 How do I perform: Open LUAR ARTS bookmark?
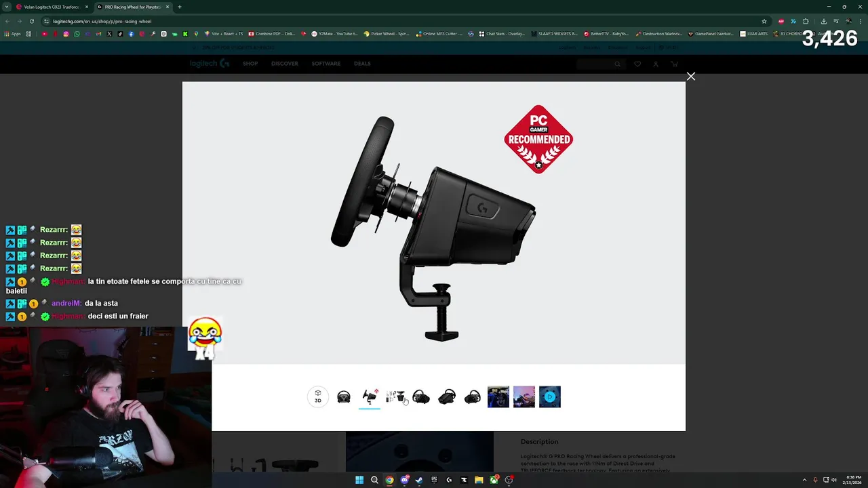[x=754, y=33]
